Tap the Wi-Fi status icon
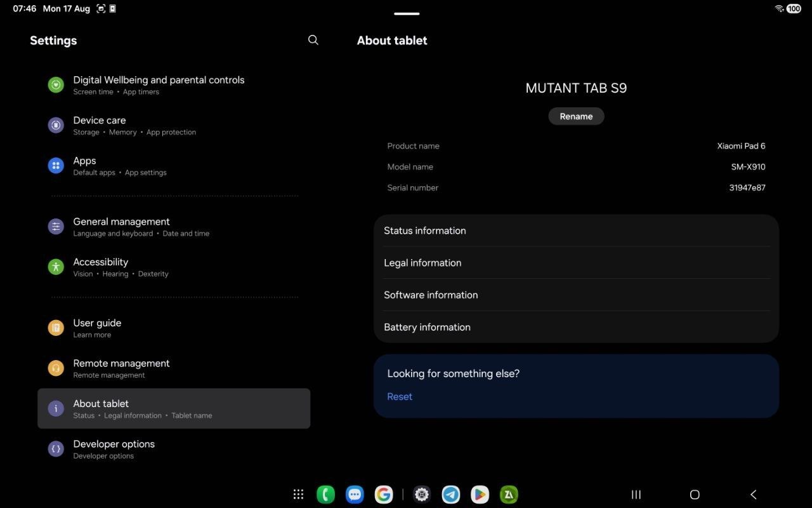The height and width of the screenshot is (508, 812). coord(779,9)
